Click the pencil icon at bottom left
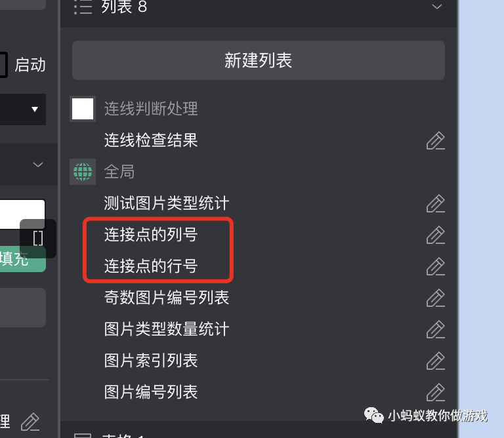504x438 pixels. pyautogui.click(x=30, y=422)
